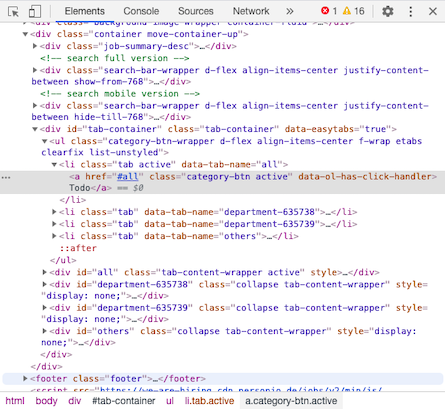The image size is (445, 409).
Task: Click the data-ol-has-click-handler attribute
Action: tap(365, 176)
